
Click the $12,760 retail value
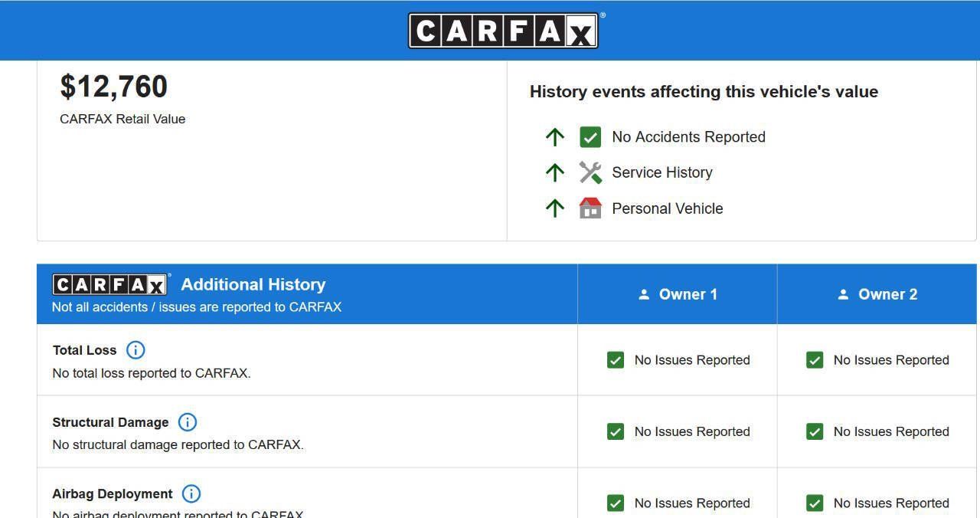pyautogui.click(x=114, y=87)
